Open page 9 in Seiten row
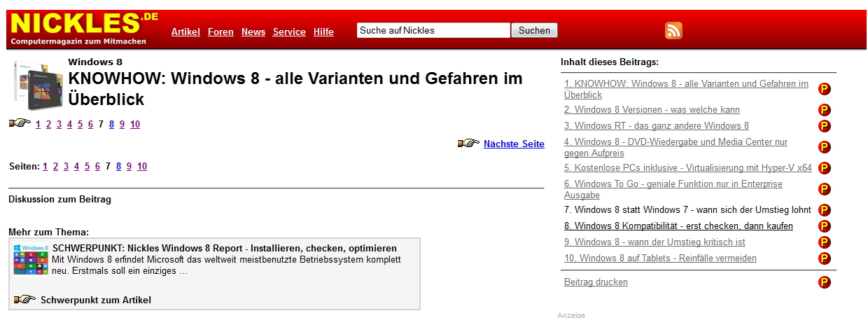Viewport: 868px width, 318px height. tap(129, 166)
